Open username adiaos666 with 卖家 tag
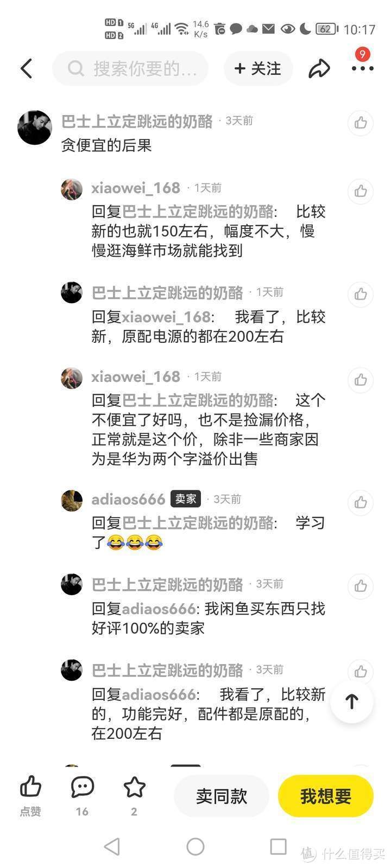The image size is (391, 868). tap(128, 499)
